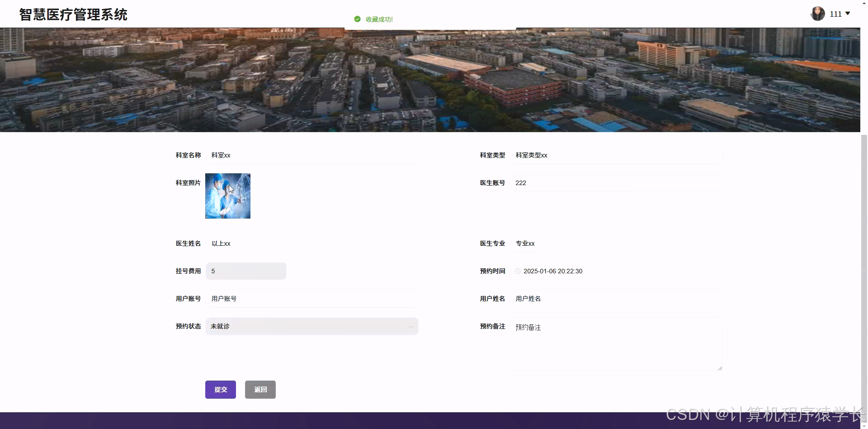Viewport: 868px width, 429px height.
Task: Click the 预约状态 dropdown chevron
Action: tap(410, 327)
